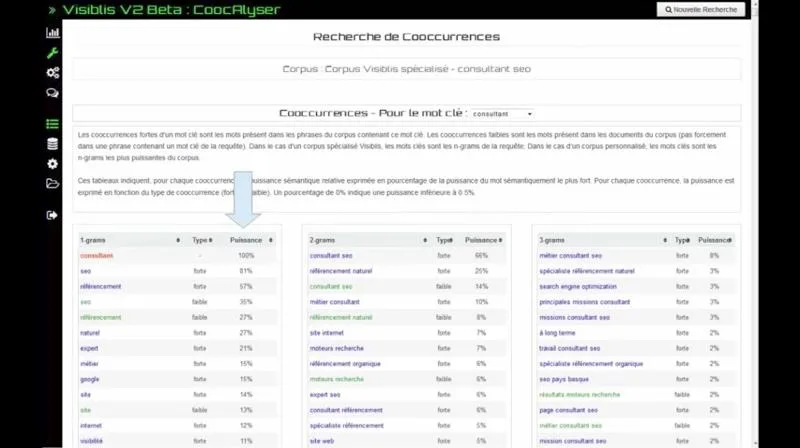The height and width of the screenshot is (448, 800).
Task: Select 'mission consultant seo' 3-gram
Action: 572,441
